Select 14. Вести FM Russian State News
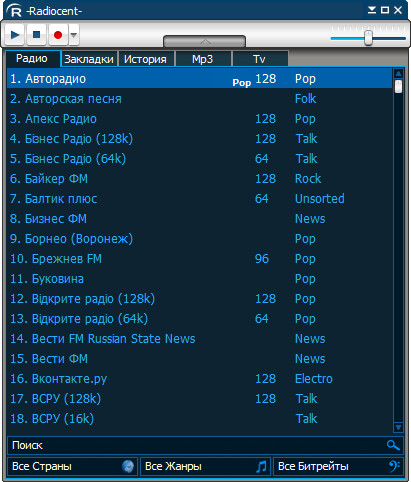This screenshot has height=482, width=411. (199, 339)
